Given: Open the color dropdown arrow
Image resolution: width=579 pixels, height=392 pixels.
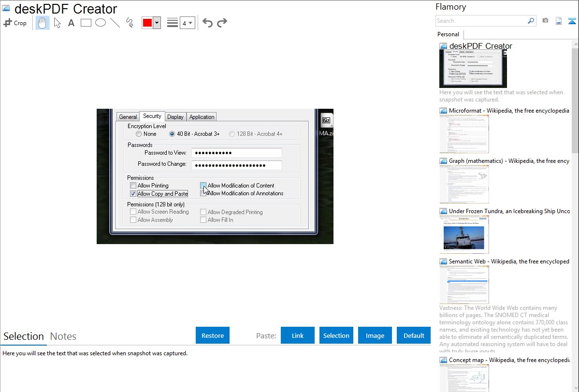Looking at the screenshot, I should coord(157,23).
